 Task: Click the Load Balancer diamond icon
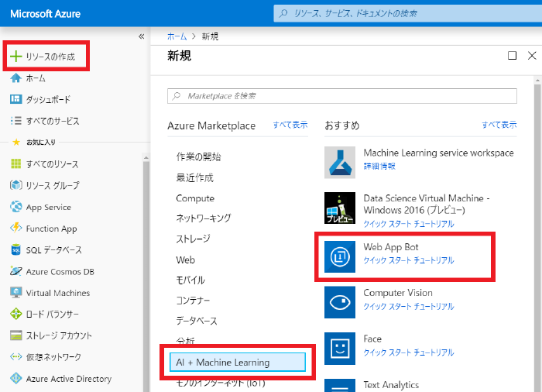[16, 314]
